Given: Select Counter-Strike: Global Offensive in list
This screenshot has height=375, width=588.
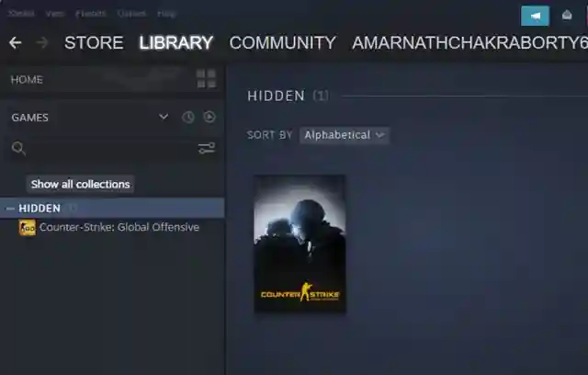Looking at the screenshot, I should click(x=119, y=227).
